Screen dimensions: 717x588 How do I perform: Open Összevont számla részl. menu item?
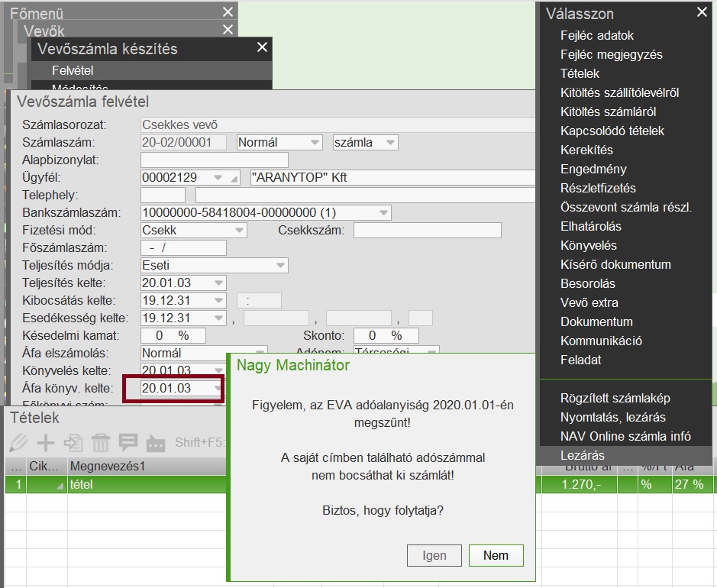tap(626, 207)
